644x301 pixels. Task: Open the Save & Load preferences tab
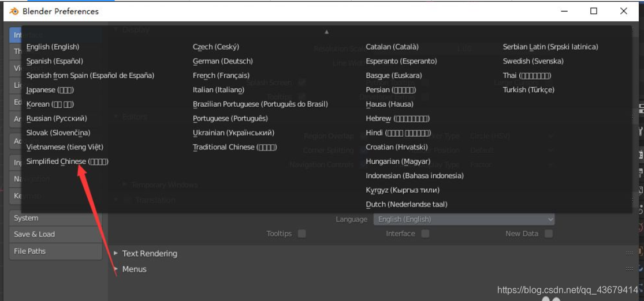click(55, 235)
